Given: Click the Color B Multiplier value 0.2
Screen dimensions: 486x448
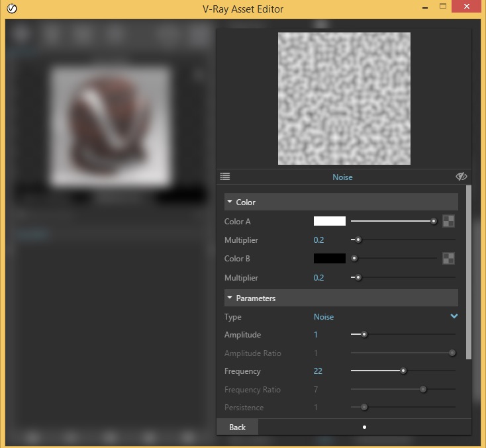Looking at the screenshot, I should pyautogui.click(x=318, y=277).
